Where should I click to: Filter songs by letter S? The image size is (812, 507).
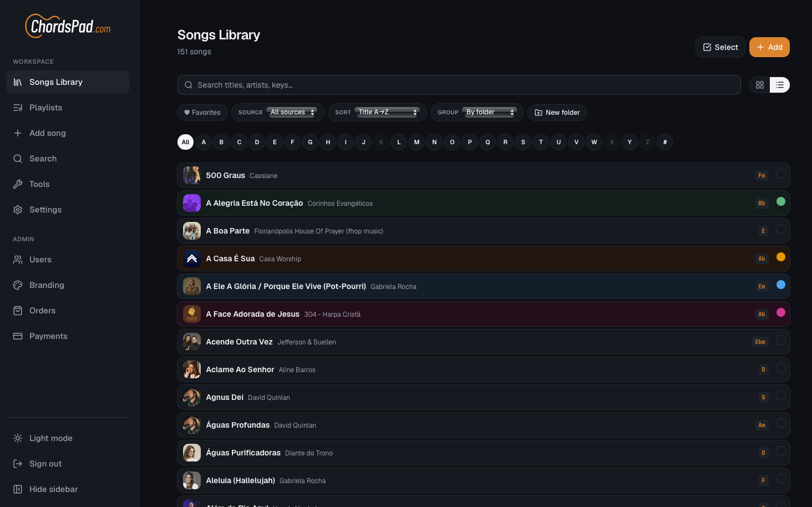tap(523, 142)
